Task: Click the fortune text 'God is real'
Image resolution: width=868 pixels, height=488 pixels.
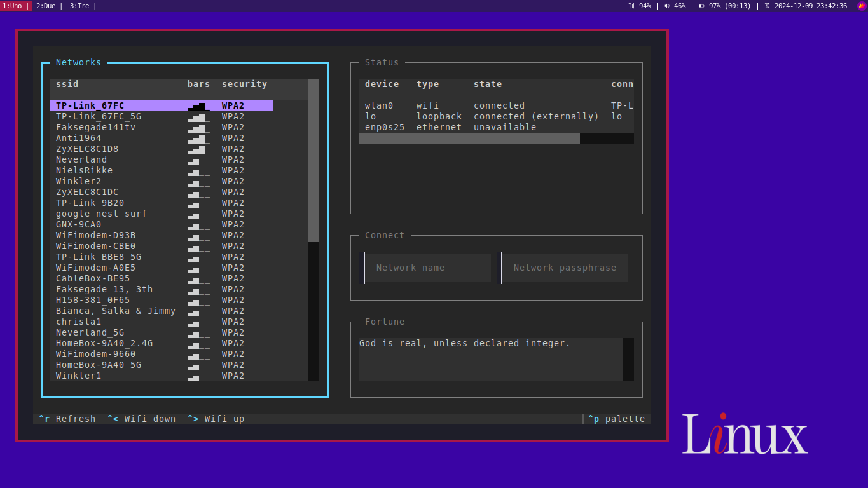Action: [390, 343]
